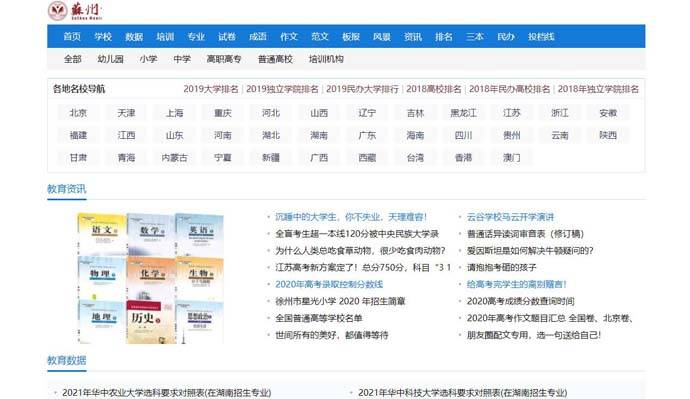The width and height of the screenshot is (690, 399).
Task: Open article 为什么人类总吃食草动物
Action: point(360,250)
